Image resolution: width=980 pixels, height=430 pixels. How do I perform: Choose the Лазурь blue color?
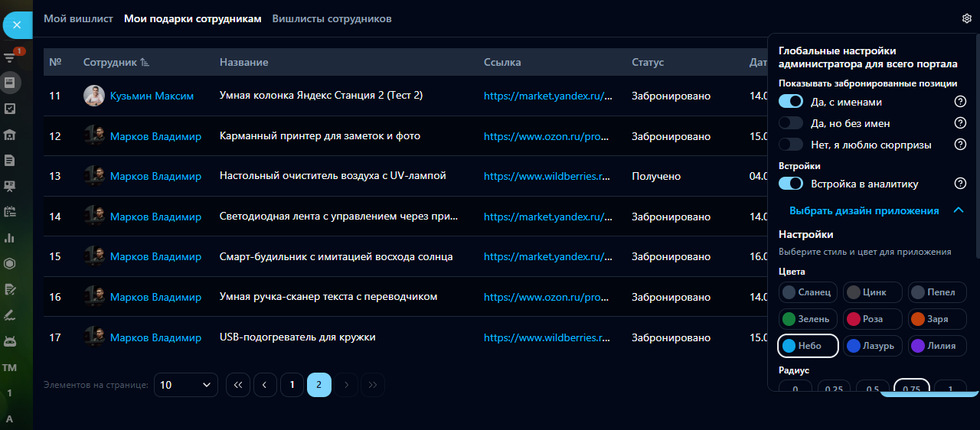(x=874, y=346)
